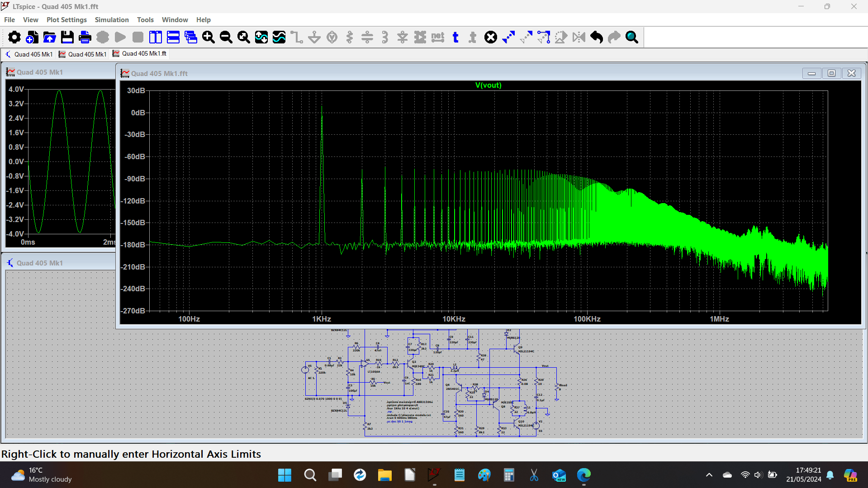The width and height of the screenshot is (868, 488).
Task: Click the greyed Configure Analysis icon
Action: click(x=103, y=37)
